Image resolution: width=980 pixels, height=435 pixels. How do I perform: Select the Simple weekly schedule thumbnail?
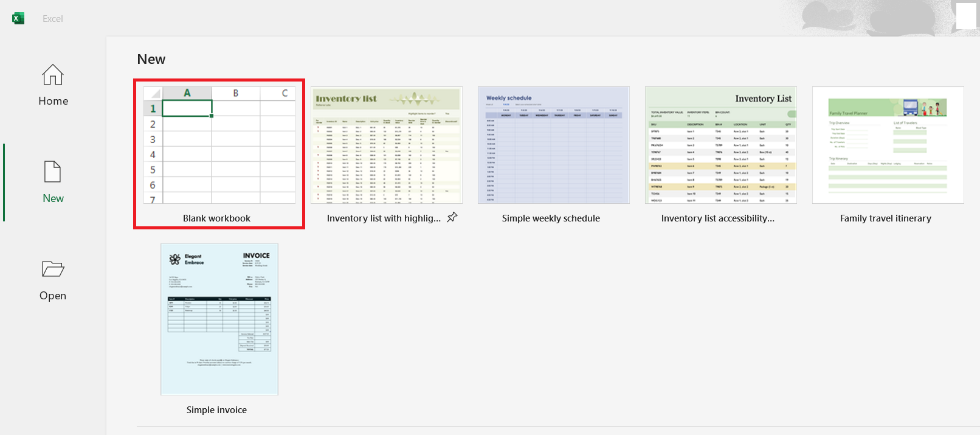pos(554,145)
